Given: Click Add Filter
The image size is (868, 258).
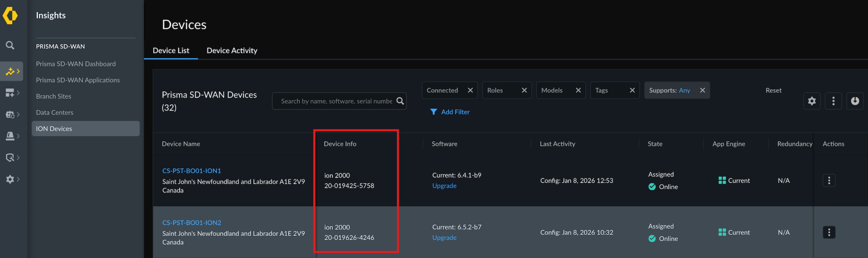Looking at the screenshot, I should pos(455,112).
